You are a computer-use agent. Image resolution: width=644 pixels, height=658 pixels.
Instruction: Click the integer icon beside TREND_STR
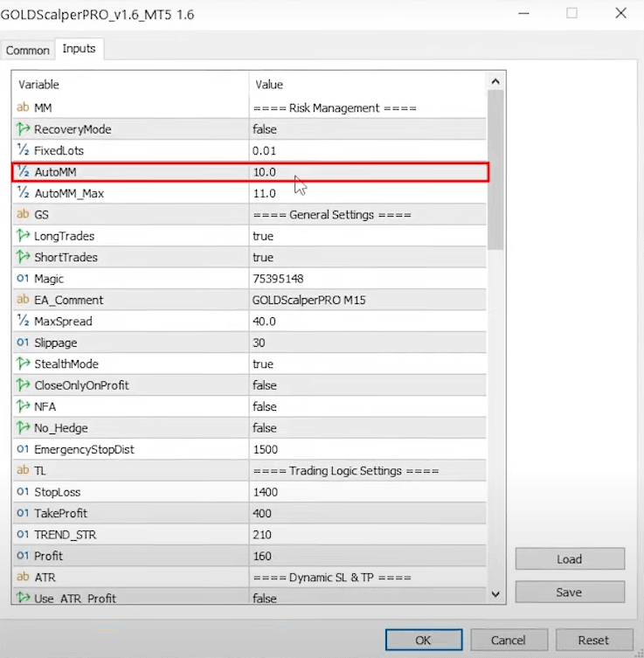click(23, 534)
